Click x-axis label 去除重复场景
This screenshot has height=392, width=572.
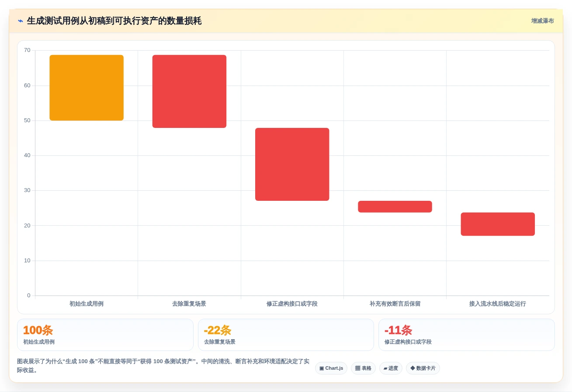pyautogui.click(x=189, y=304)
